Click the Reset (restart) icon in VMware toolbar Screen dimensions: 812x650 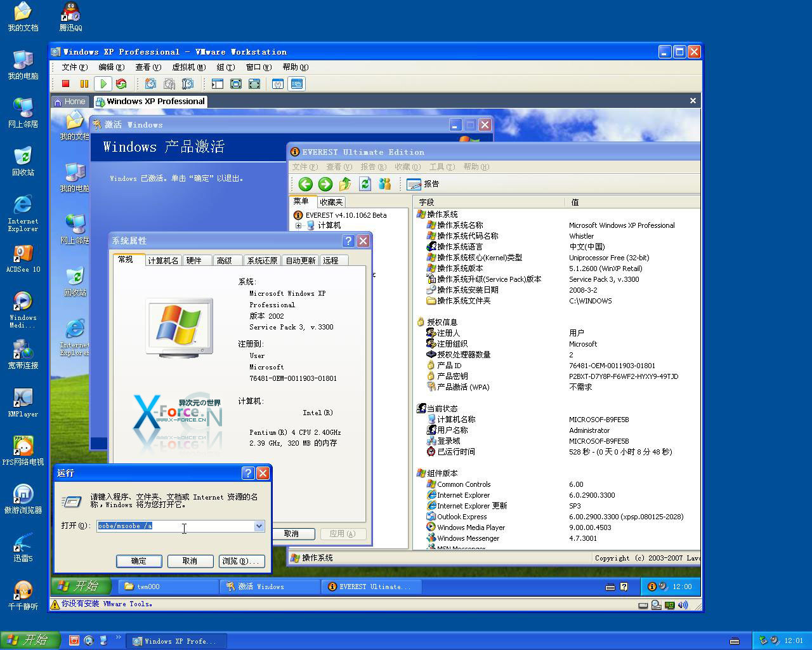(x=121, y=84)
